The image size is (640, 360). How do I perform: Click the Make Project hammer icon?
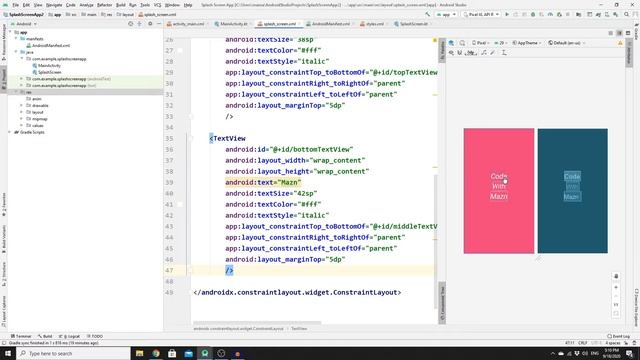click(427, 15)
